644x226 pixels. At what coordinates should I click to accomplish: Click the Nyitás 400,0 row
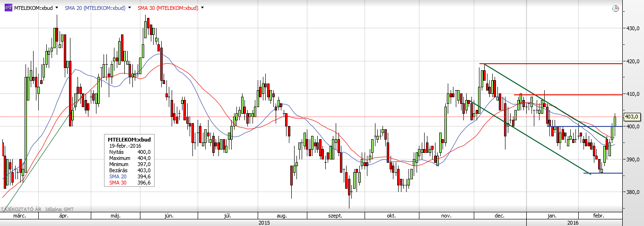point(130,152)
